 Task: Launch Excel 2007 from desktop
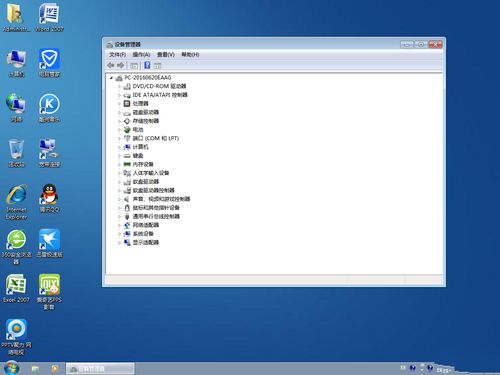pyautogui.click(x=16, y=288)
